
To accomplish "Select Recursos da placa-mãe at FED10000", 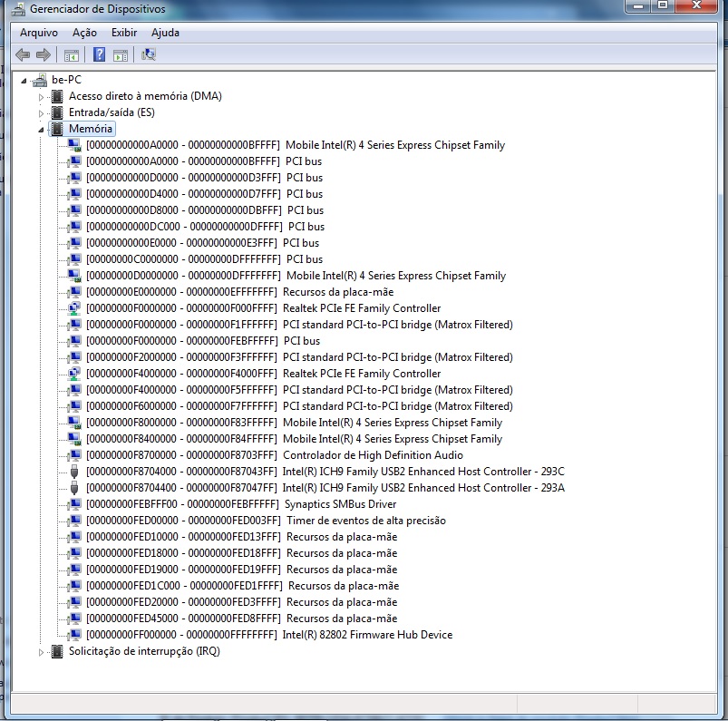I will (242, 537).
